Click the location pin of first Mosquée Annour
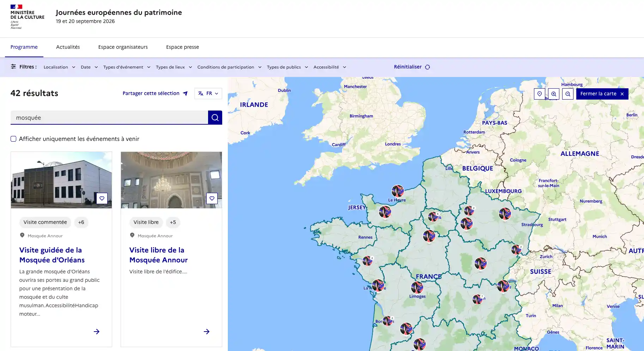The width and height of the screenshot is (644, 351). click(x=22, y=235)
